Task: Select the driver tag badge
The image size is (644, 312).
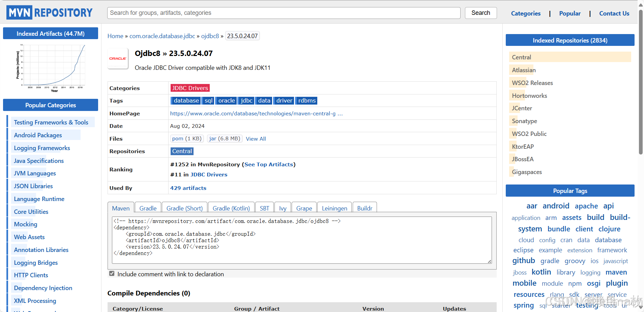Action: click(x=284, y=101)
